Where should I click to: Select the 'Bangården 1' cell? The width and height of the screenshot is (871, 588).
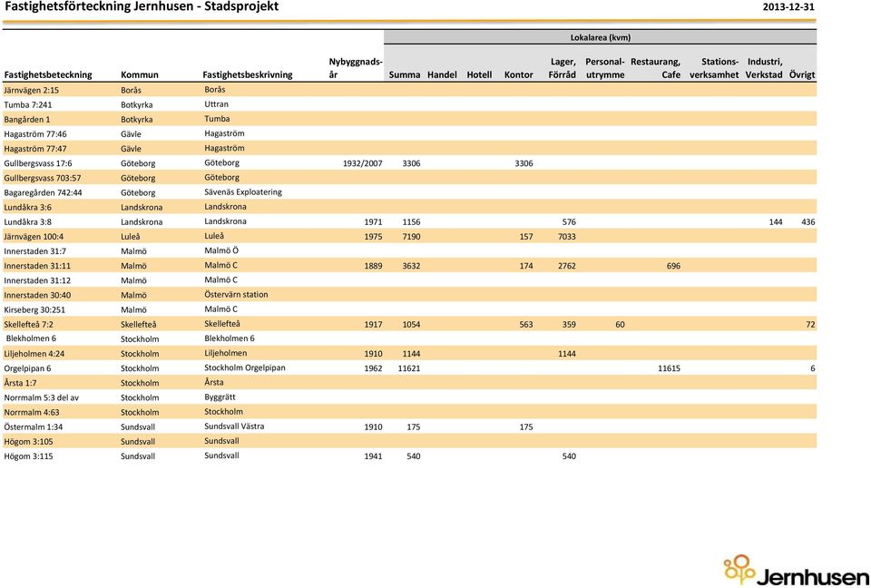pos(26,119)
